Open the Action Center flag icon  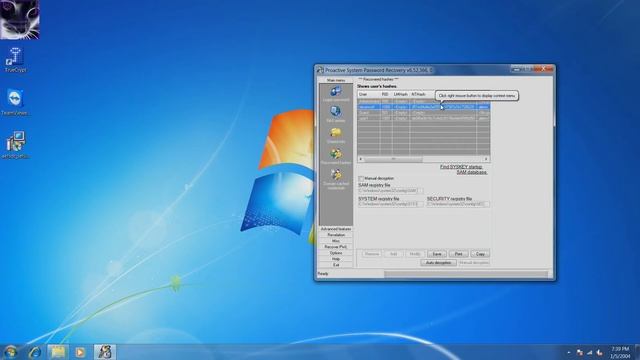(580, 352)
